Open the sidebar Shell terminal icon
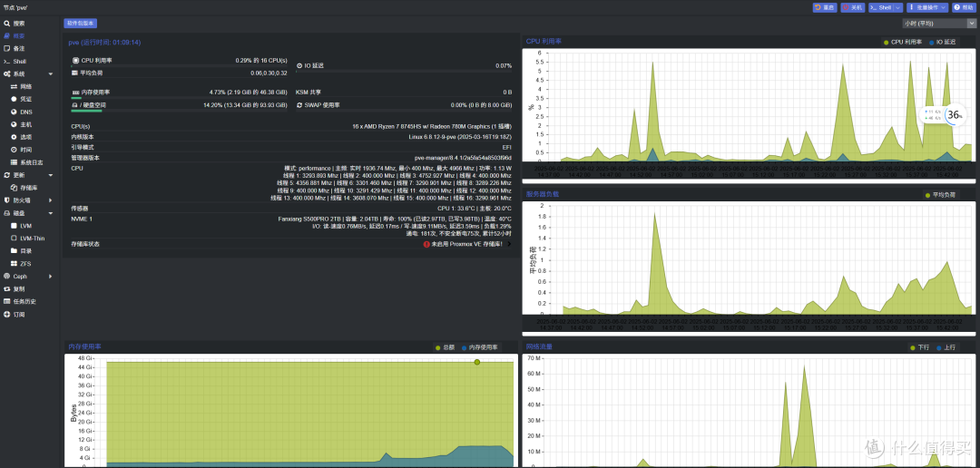The image size is (980, 468). pos(7,62)
